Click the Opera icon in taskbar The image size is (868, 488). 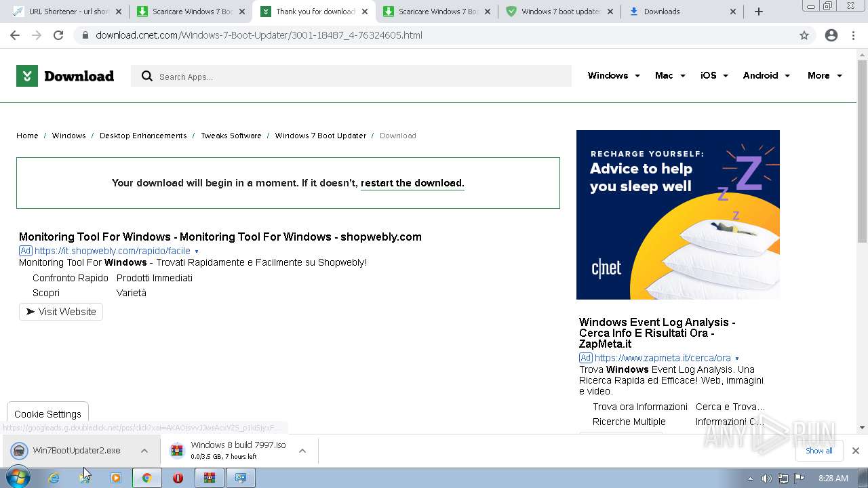[178, 478]
